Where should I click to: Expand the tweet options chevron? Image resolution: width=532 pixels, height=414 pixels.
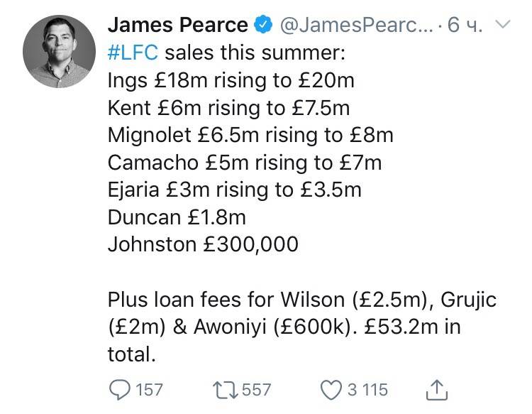point(501,25)
